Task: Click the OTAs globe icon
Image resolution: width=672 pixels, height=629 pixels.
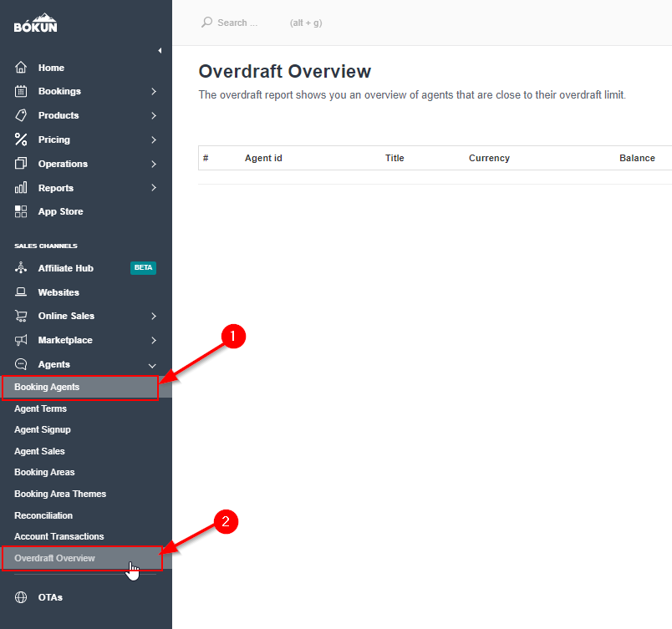Action: [21, 597]
